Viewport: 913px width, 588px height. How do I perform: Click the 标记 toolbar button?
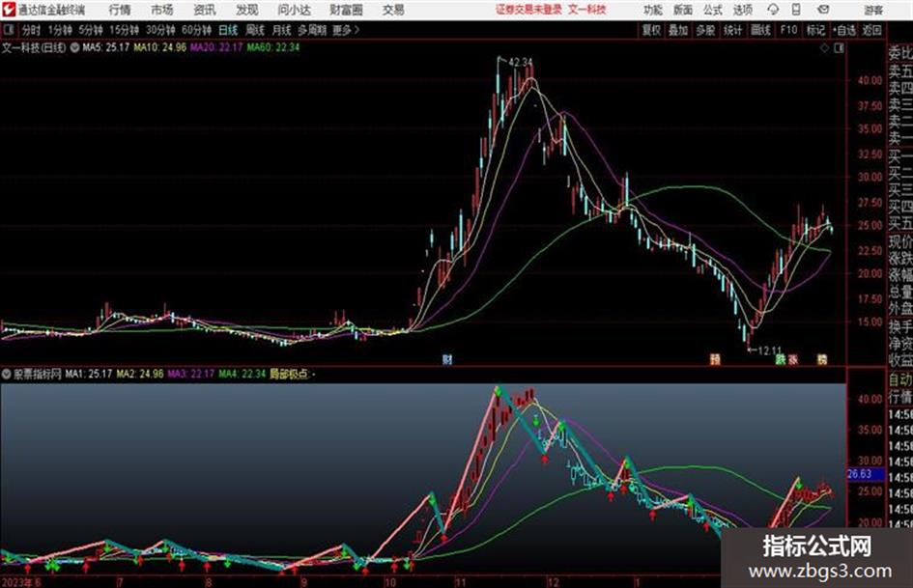pyautogui.click(x=815, y=30)
